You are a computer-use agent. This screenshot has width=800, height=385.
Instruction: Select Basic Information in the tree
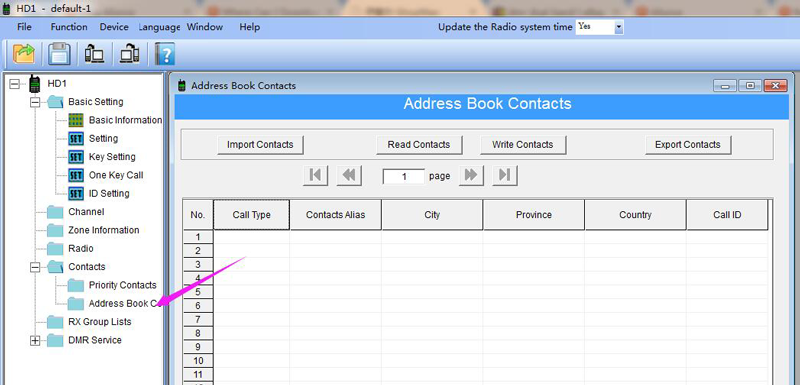[x=125, y=120]
